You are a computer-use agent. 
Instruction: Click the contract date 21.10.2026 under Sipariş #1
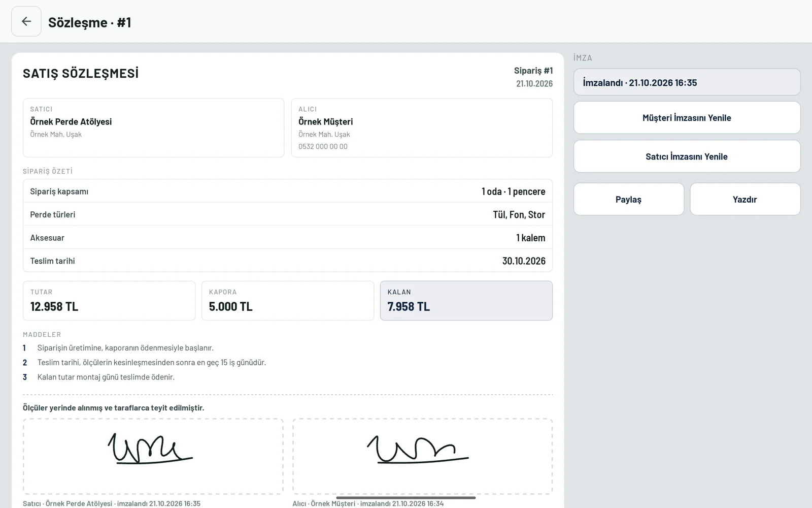pos(534,83)
